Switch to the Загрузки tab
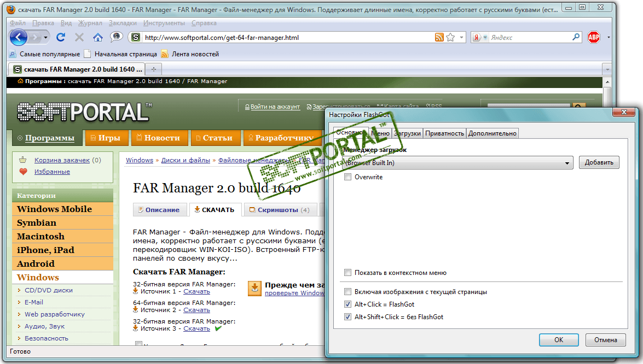This screenshot has height=364, width=643. pos(407,133)
